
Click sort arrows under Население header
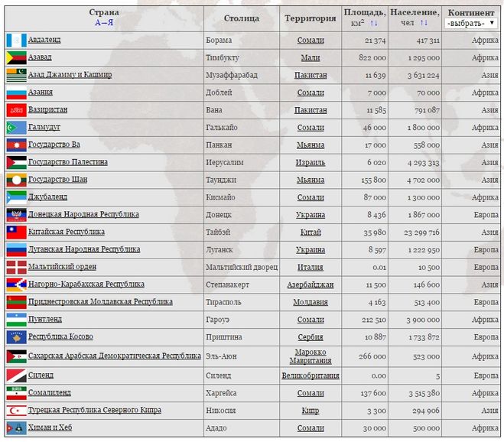tap(423, 24)
